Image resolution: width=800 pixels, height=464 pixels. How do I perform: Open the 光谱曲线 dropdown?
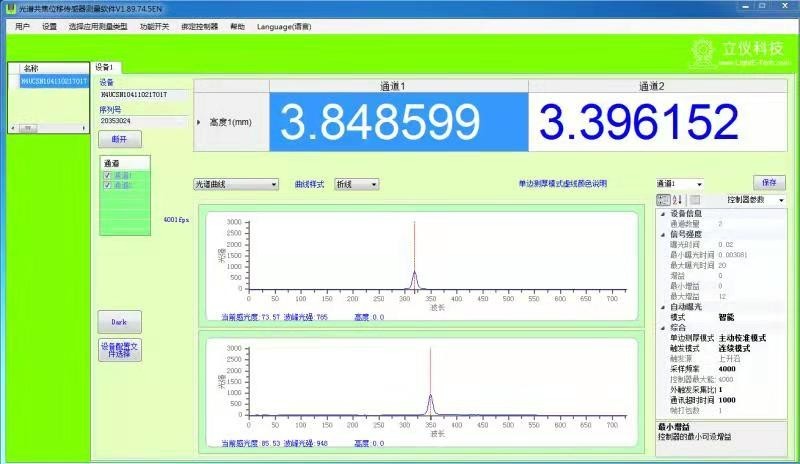235,184
